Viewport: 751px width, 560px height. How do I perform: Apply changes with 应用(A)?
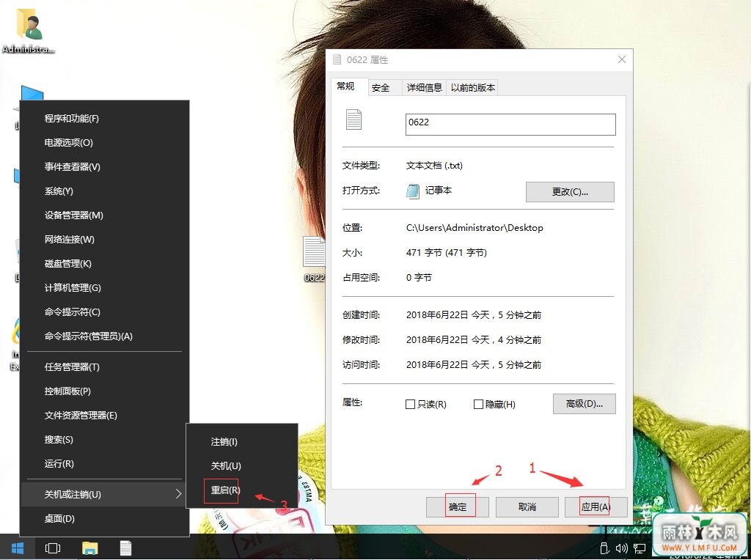596,507
